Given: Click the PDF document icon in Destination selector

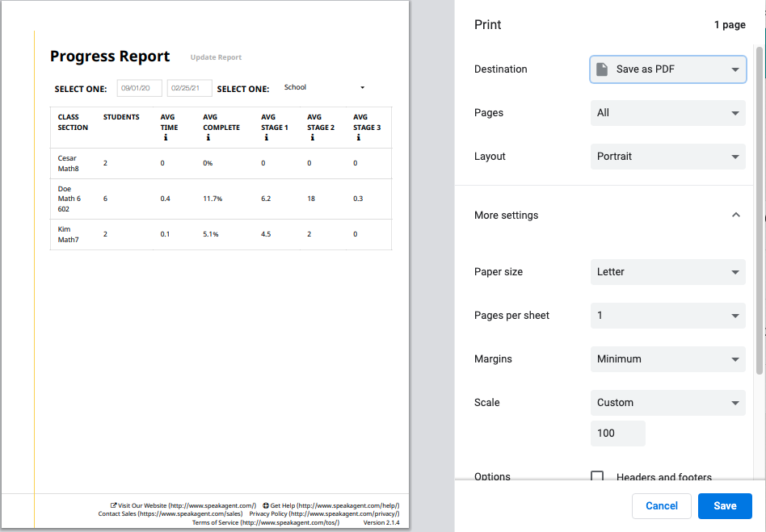Looking at the screenshot, I should tap(602, 69).
